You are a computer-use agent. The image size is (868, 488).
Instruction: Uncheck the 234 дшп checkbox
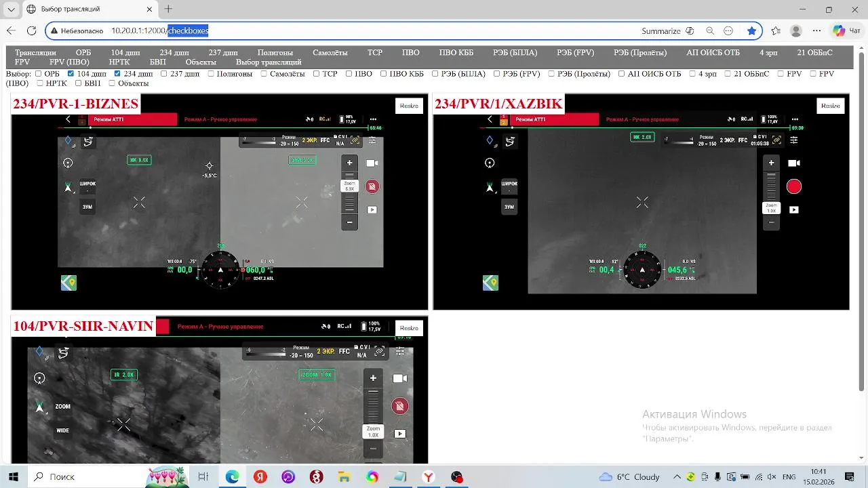click(x=118, y=74)
